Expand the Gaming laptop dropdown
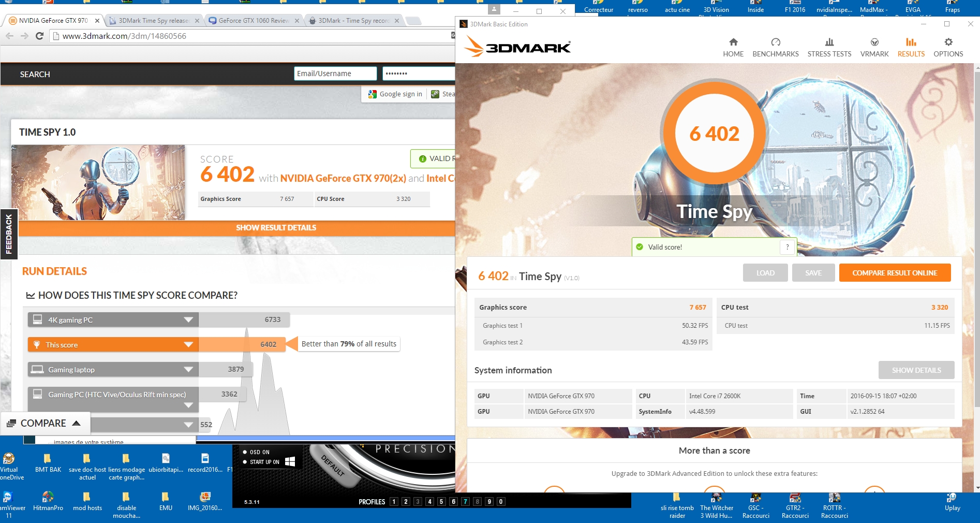980x523 pixels. [x=188, y=370]
